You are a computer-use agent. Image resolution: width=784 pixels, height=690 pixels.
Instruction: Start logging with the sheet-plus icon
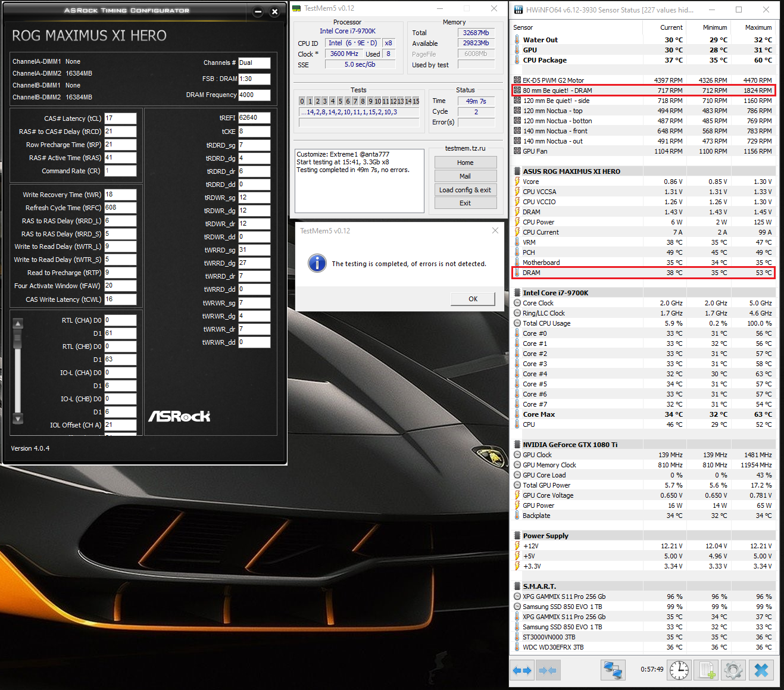point(707,670)
